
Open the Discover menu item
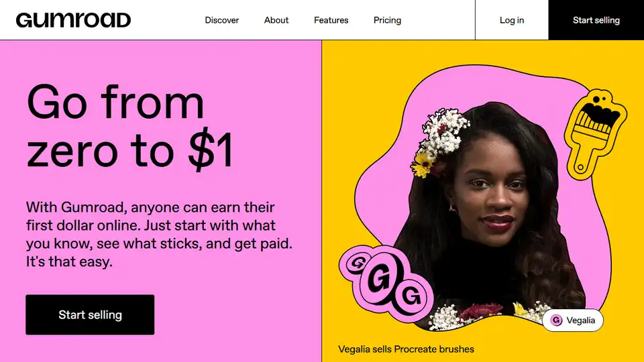[x=222, y=20]
